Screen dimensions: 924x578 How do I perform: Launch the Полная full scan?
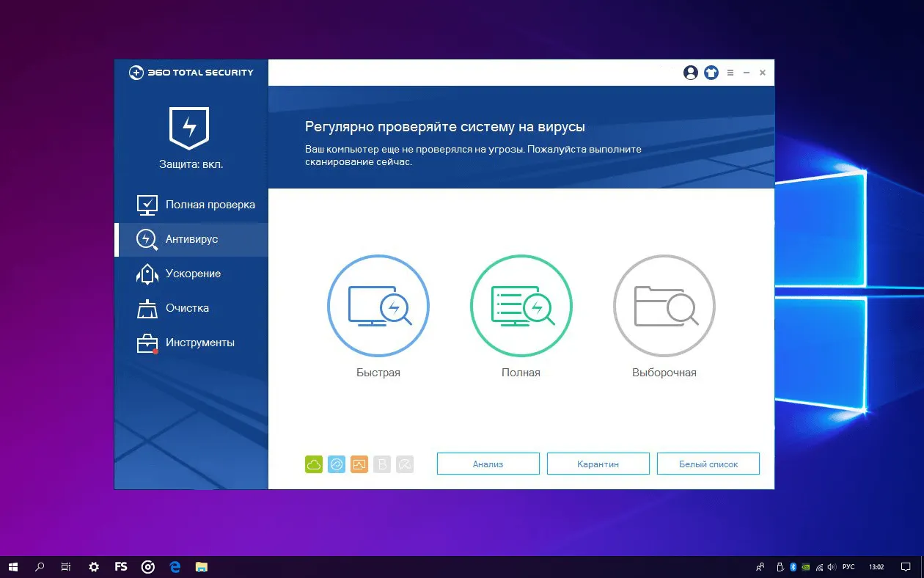[x=521, y=306]
